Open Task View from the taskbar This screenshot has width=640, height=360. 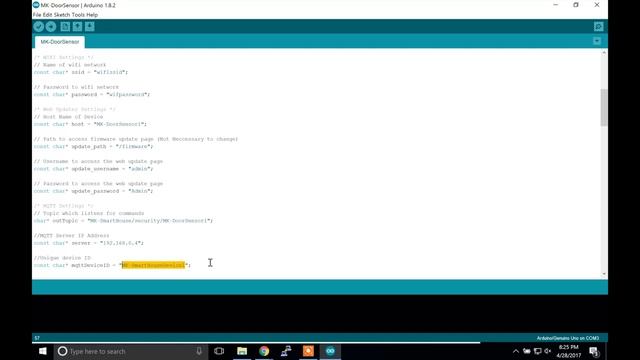tap(219, 351)
